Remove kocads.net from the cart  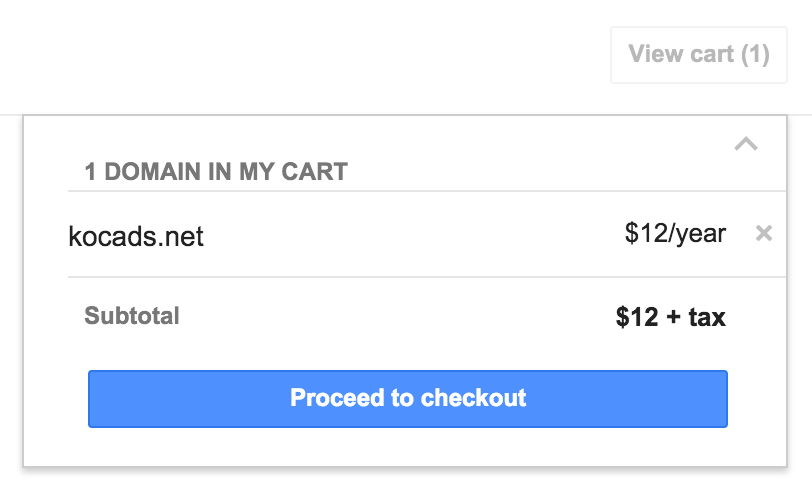[764, 234]
